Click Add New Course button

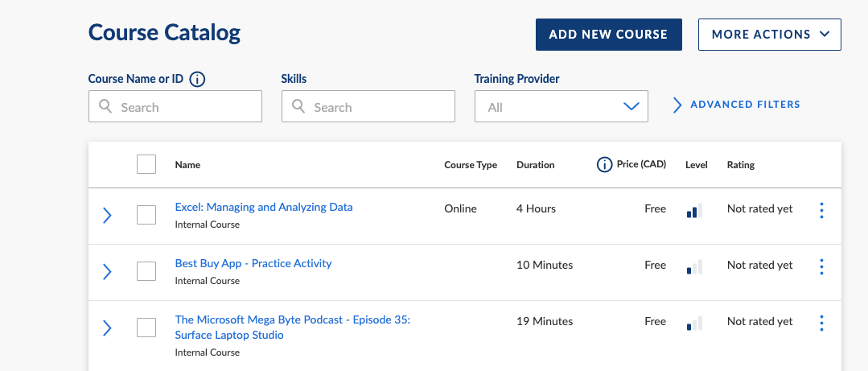coord(608,35)
